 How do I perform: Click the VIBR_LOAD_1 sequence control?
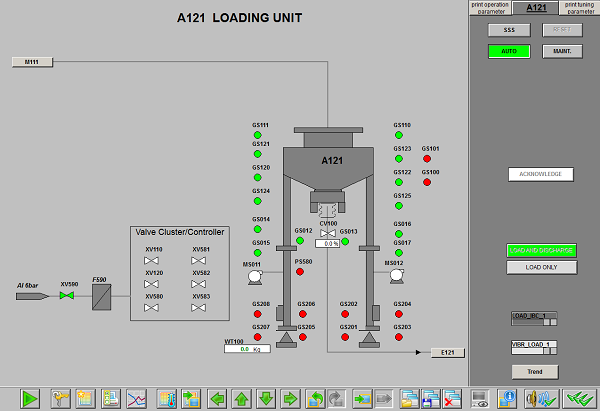534,347
